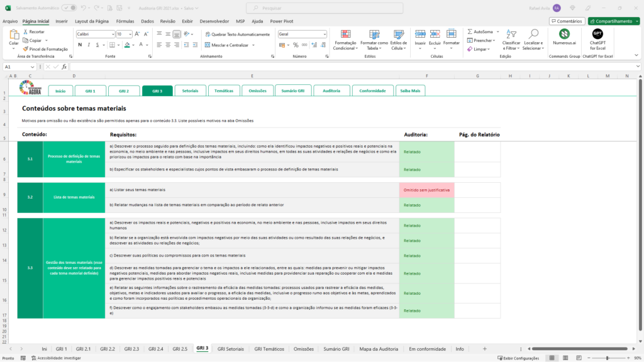Click the Compartilhamento button
The image size is (644, 362).
click(x=614, y=21)
